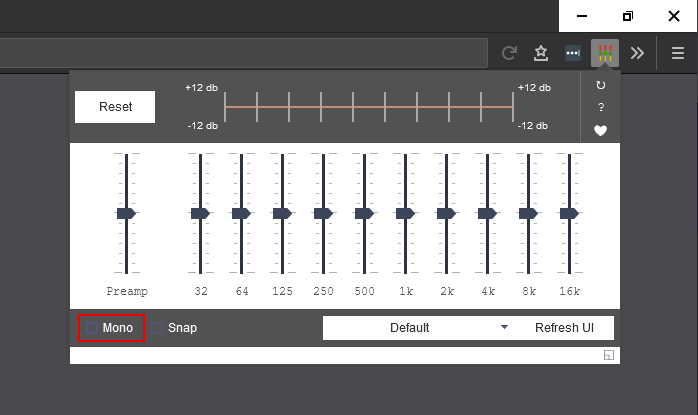
Task: Click the 2k band slider handle
Action: [x=446, y=213]
